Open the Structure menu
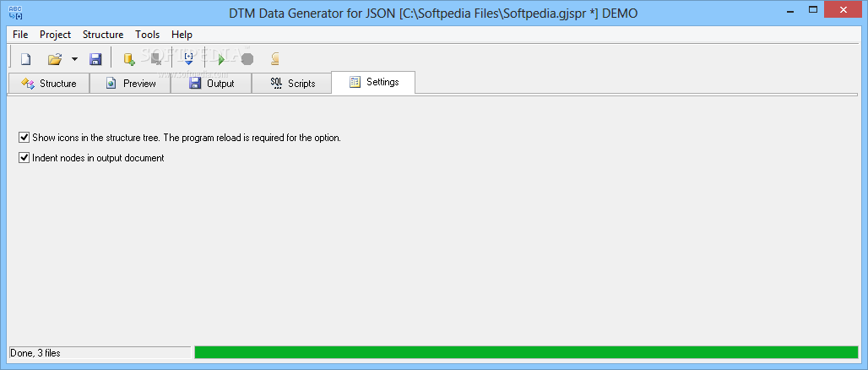Screen dimensions: 868x370 click(103, 35)
